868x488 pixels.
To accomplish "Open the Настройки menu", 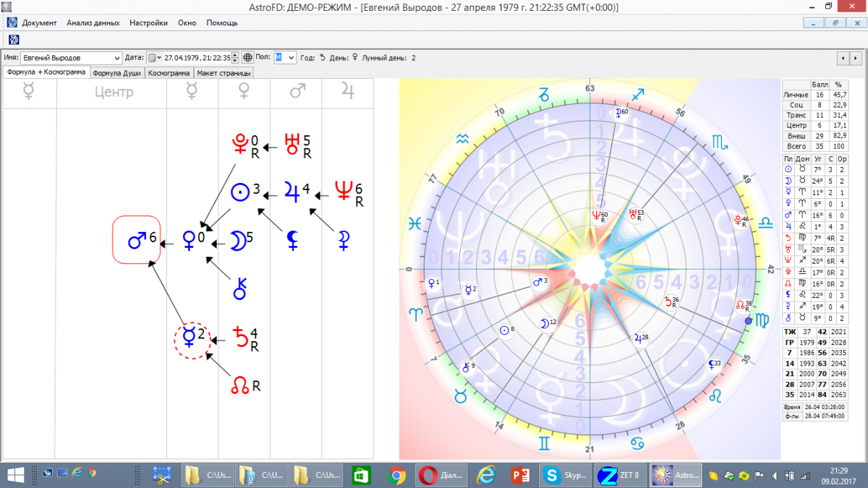I will point(148,22).
